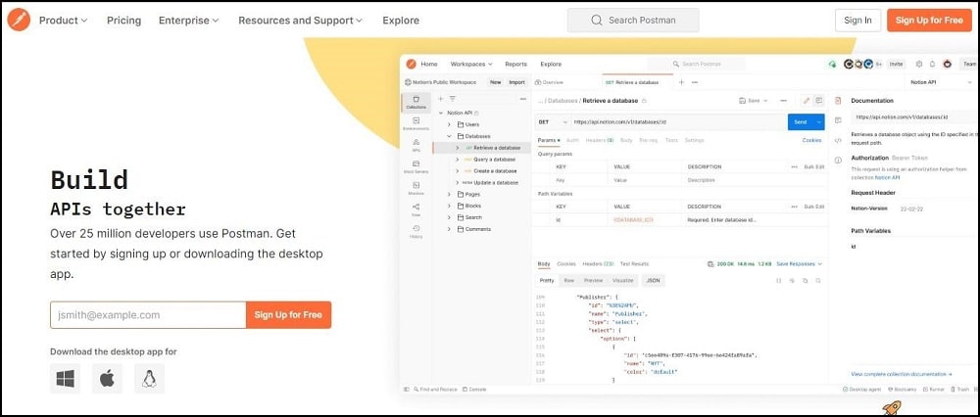Switch to the Params request tab
The height and width of the screenshot is (417, 980).
click(548, 140)
